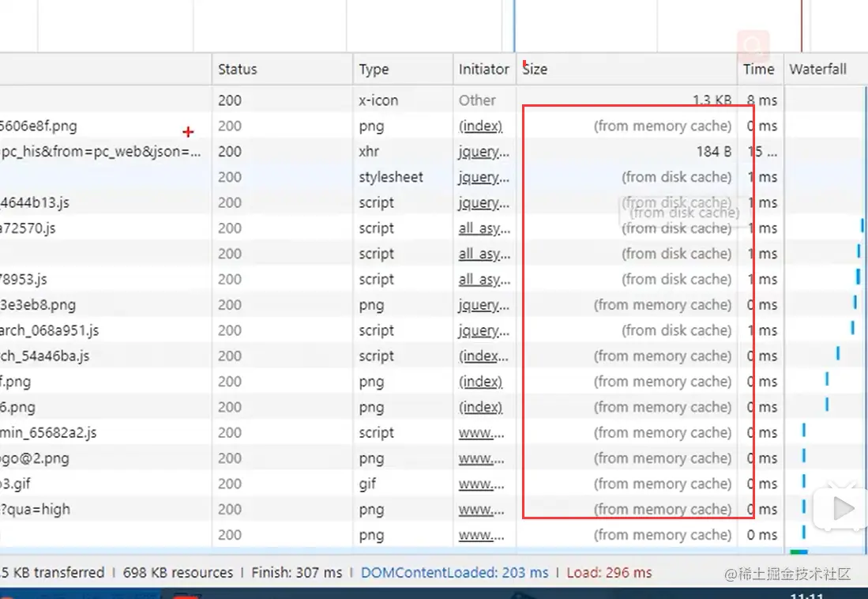Click the video play button overlay
The height and width of the screenshot is (599, 868).
click(x=842, y=508)
